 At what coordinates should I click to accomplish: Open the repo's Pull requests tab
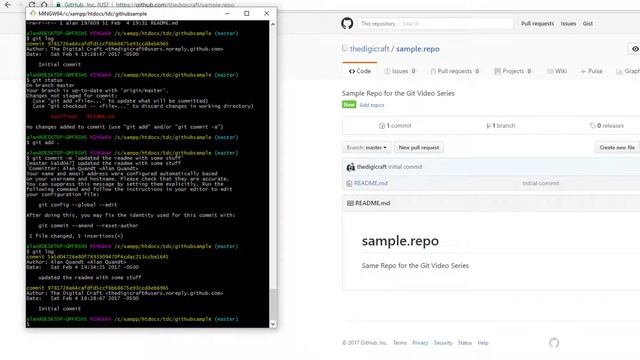click(x=454, y=71)
